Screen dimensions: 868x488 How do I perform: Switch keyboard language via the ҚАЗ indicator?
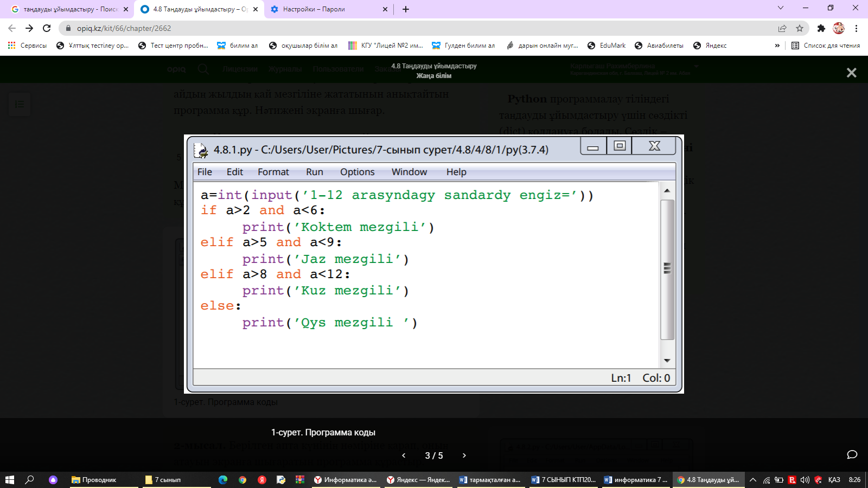tap(834, 480)
